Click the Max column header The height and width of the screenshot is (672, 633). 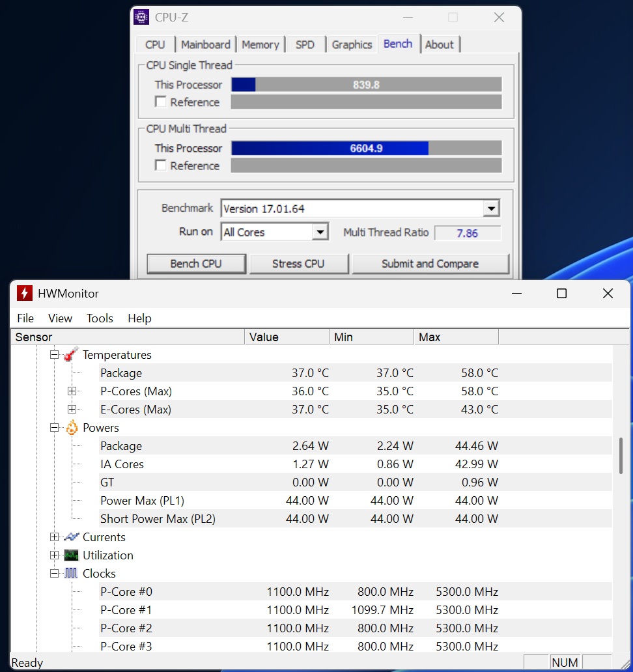[x=456, y=337]
